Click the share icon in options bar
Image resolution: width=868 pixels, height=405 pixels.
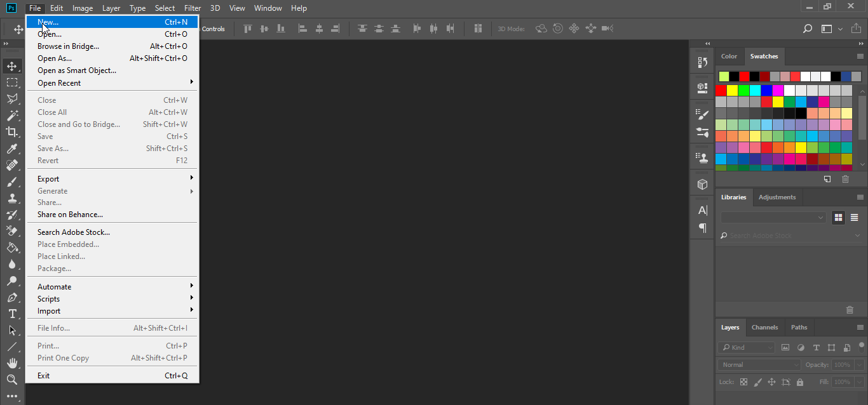click(856, 29)
